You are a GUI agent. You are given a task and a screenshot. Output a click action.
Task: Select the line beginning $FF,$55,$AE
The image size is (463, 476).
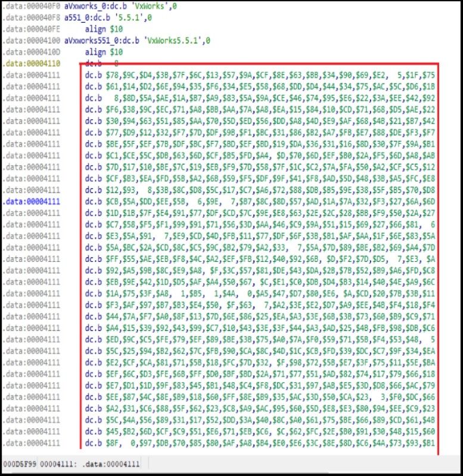click(x=260, y=259)
